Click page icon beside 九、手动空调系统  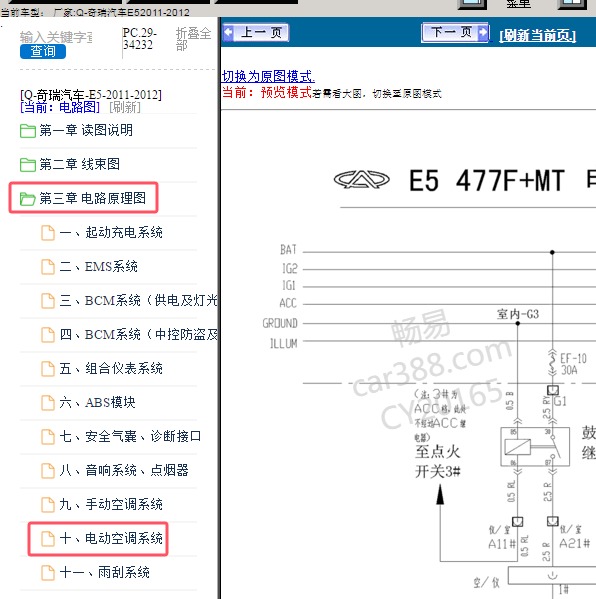[x=48, y=505]
